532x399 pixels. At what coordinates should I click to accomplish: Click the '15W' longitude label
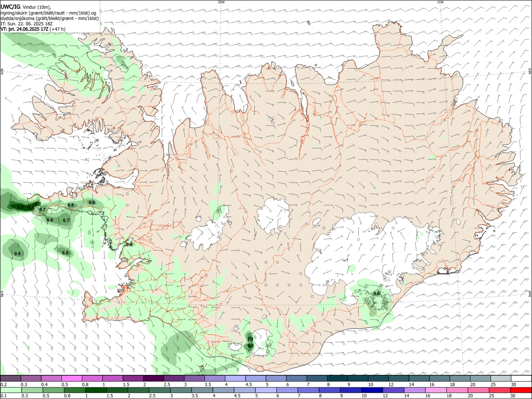(x=440, y=2)
